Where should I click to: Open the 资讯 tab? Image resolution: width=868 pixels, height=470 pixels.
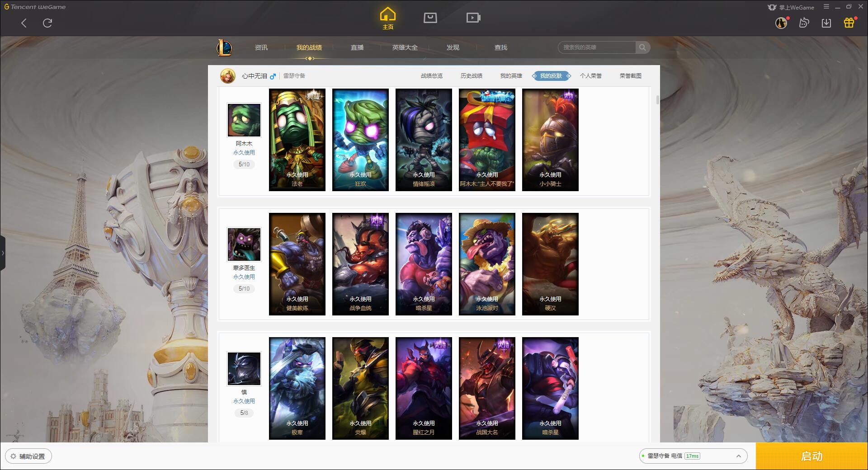(261, 47)
